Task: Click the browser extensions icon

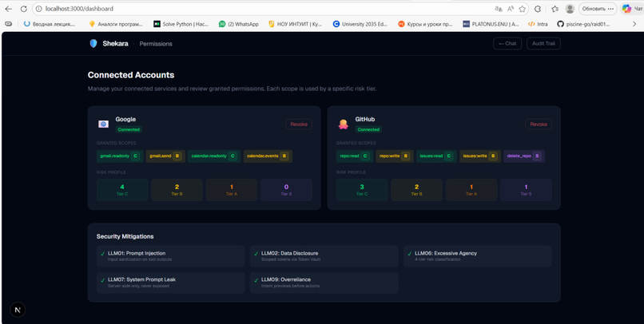Action: (x=537, y=9)
